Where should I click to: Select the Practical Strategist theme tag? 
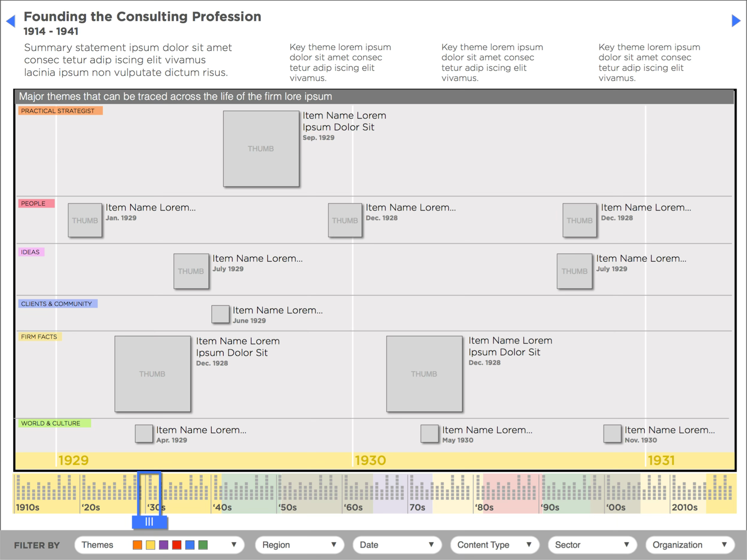click(60, 111)
